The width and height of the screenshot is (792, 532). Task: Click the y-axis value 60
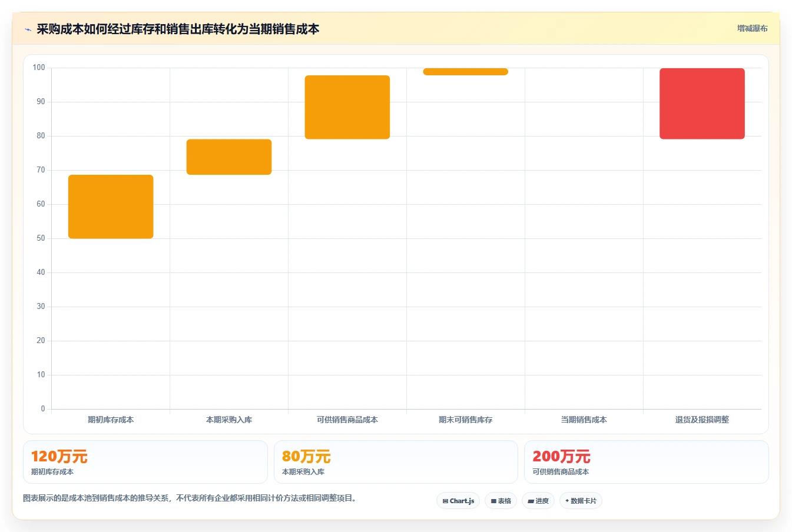[x=41, y=204]
